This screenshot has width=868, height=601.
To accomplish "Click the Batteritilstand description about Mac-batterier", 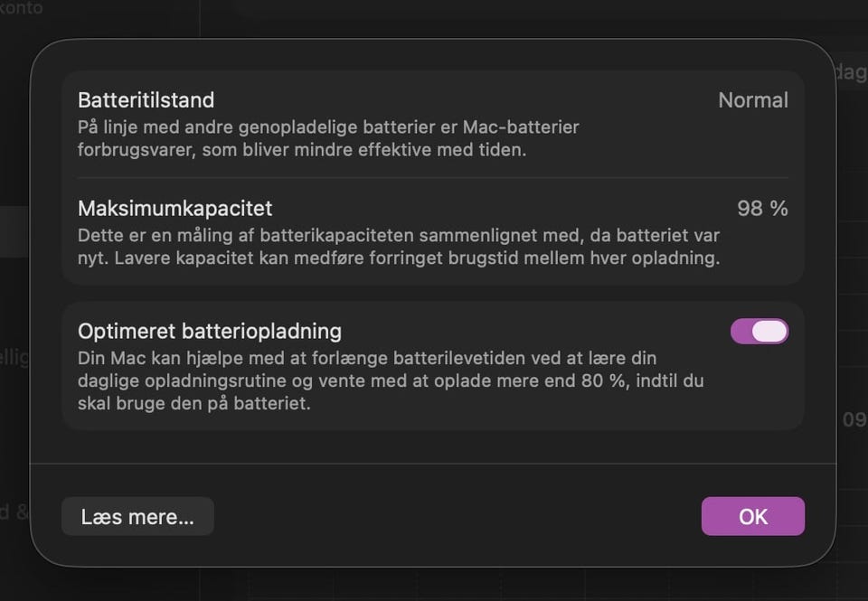I will pyautogui.click(x=327, y=138).
